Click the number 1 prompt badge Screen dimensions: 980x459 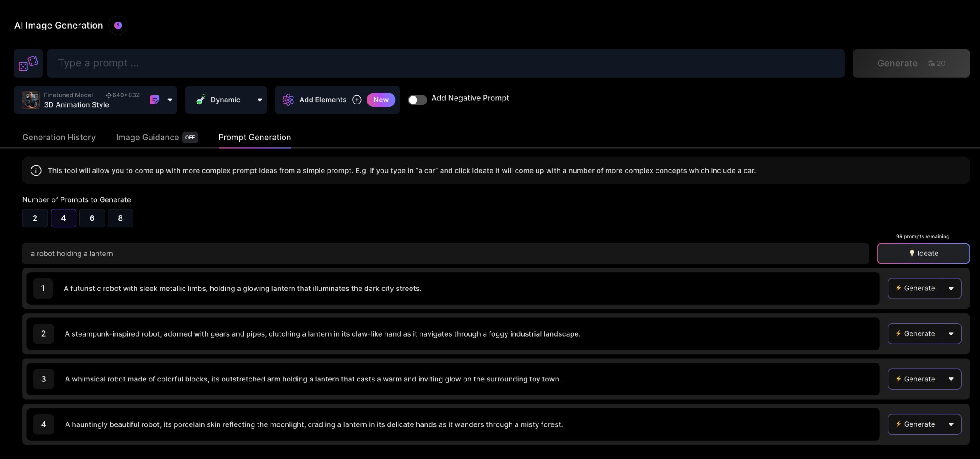43,288
